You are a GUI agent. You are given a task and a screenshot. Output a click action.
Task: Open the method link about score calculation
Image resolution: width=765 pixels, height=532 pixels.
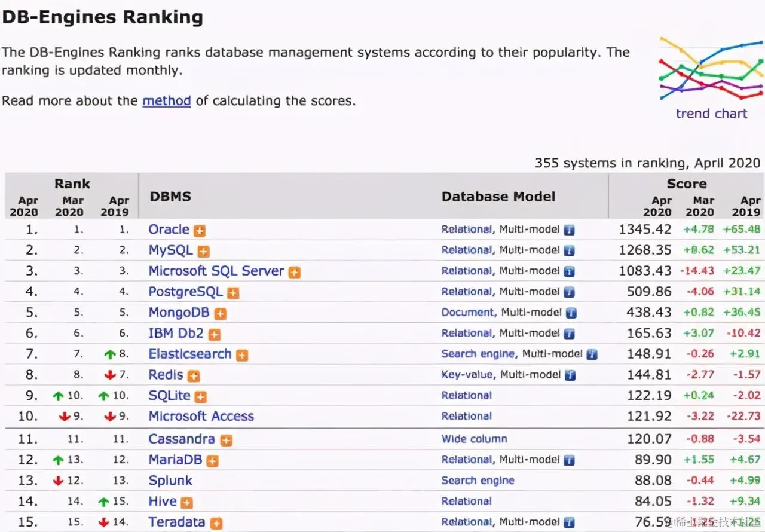point(167,100)
